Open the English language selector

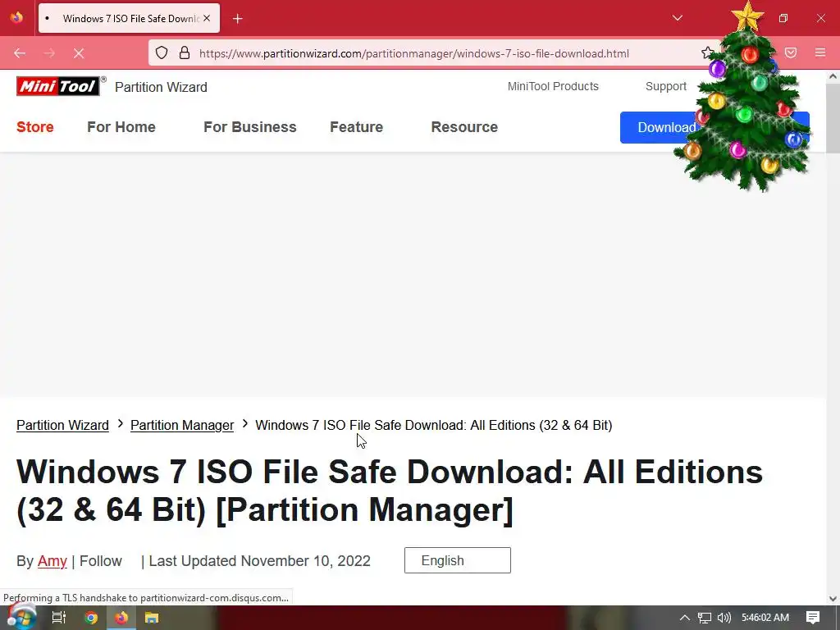point(458,560)
